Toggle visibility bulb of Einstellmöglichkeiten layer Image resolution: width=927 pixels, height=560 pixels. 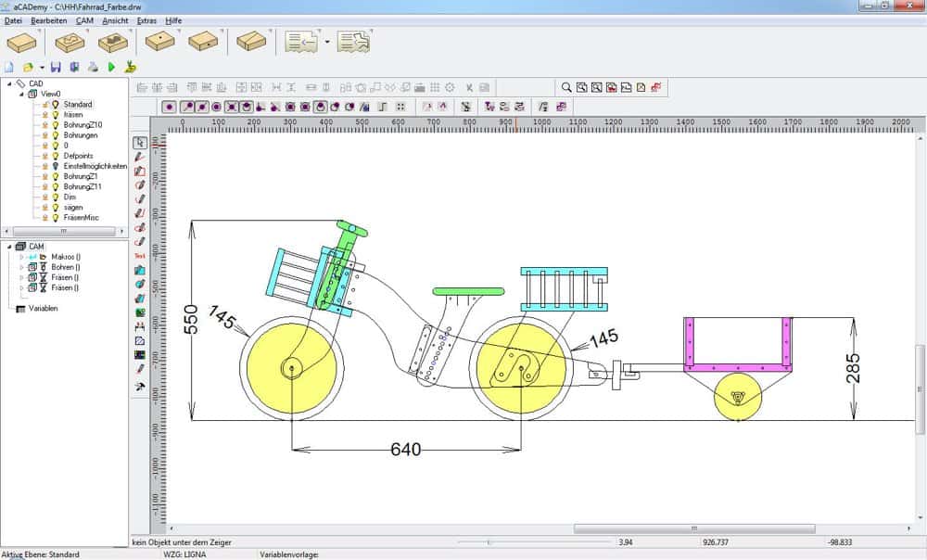(56, 166)
